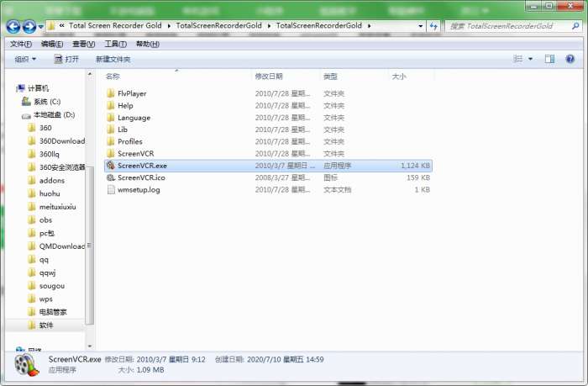Screen dimensions: 588x386
Task: Open the addons folder in sidebar
Action: [x=52, y=180]
